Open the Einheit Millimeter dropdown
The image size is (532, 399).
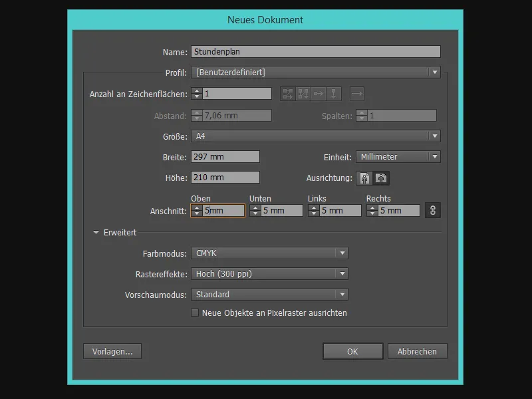(x=398, y=157)
